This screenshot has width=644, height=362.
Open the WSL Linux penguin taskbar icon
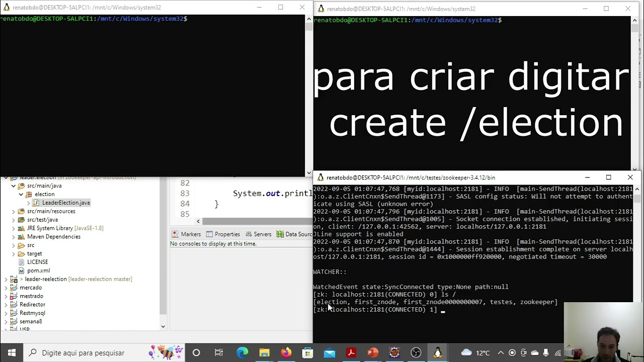[438, 353]
